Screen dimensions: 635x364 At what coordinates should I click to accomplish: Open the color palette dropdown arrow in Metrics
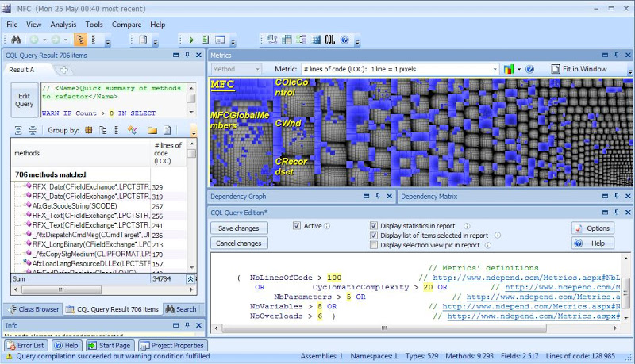click(x=519, y=69)
